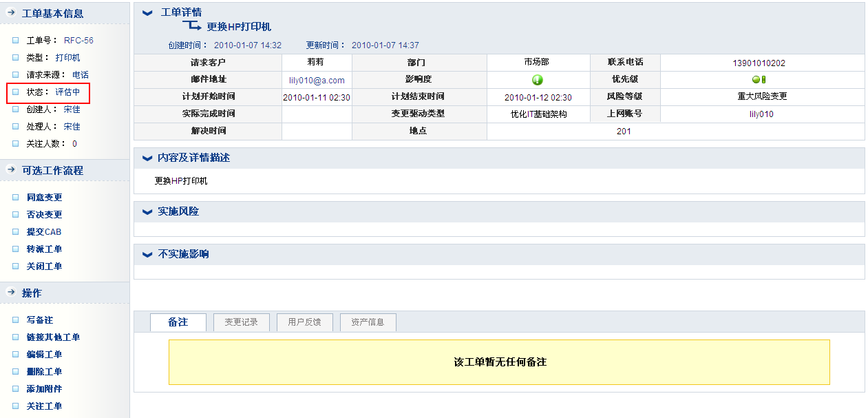868x418 pixels.
Task: Switch to the 变更记录 tab
Action: pyautogui.click(x=241, y=322)
